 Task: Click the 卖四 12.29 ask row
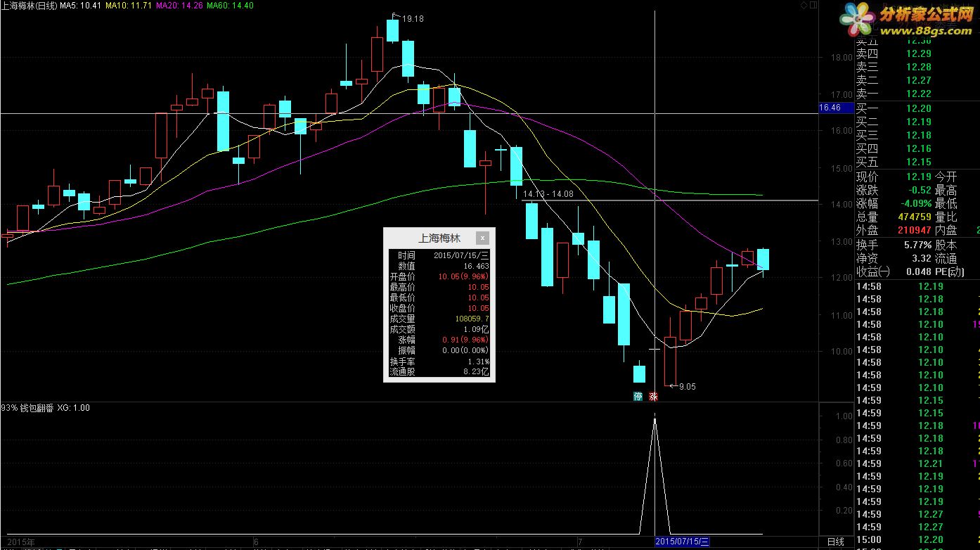point(894,53)
